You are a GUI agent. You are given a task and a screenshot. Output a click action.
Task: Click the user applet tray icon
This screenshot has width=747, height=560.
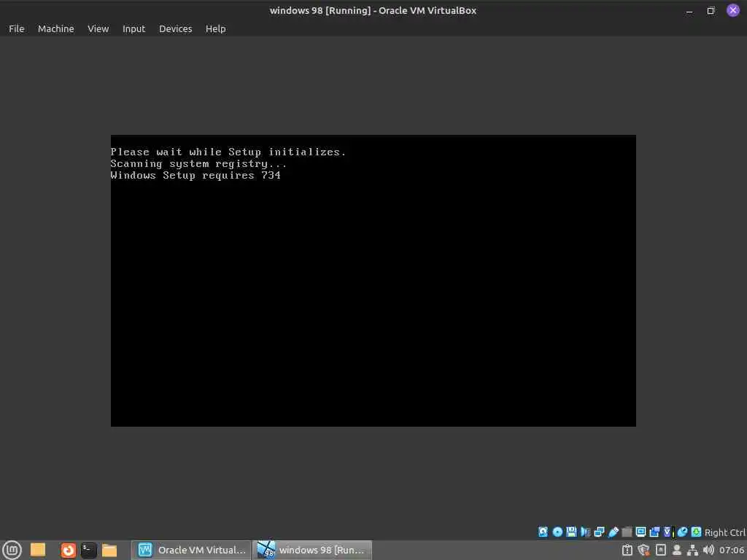tap(676, 550)
